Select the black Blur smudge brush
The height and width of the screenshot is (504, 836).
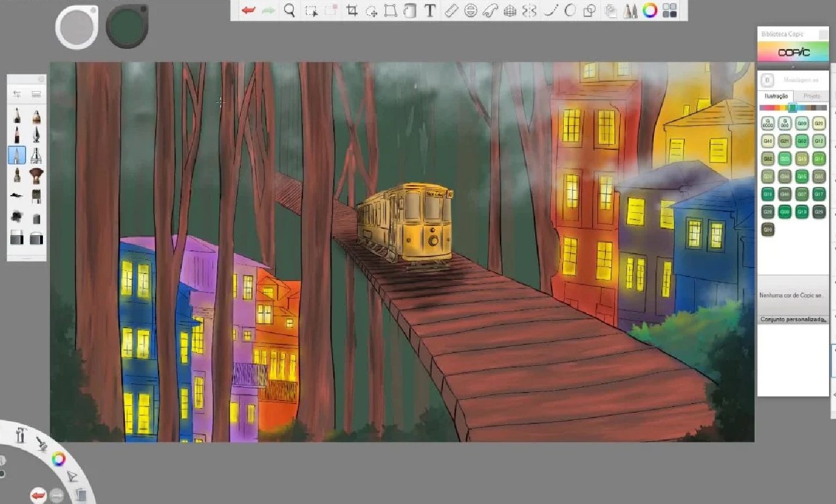(17, 217)
